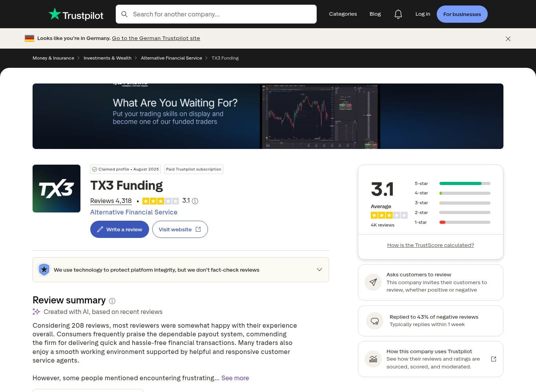Image resolution: width=536 pixels, height=392 pixels.
Task: Click the German flag icon
Action: coord(29,38)
